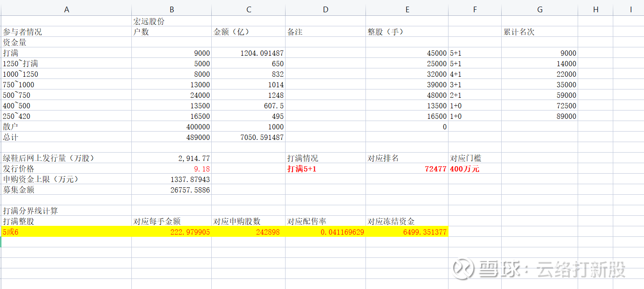Select column D header

[326, 9]
